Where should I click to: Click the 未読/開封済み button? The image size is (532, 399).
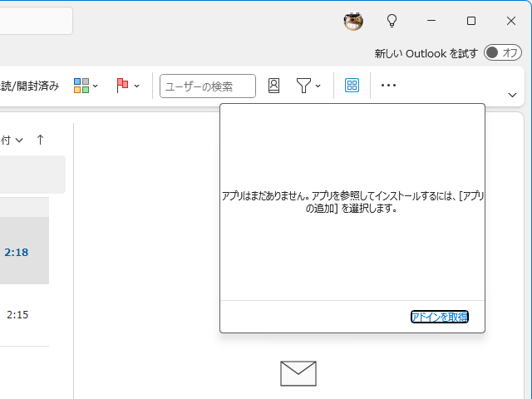tap(30, 86)
